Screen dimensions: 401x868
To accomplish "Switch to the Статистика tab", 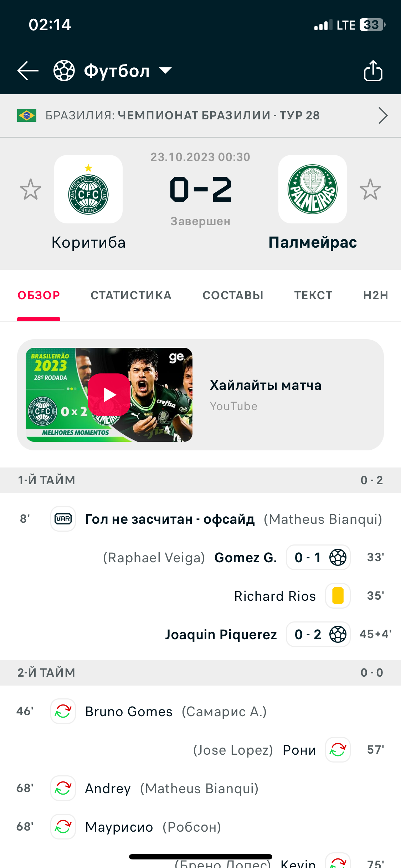I will pos(131,295).
